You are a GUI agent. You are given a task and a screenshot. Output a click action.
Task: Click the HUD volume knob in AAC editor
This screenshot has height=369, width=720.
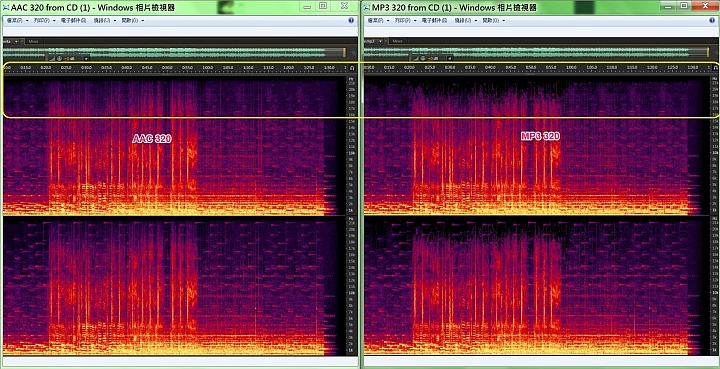(x=59, y=58)
